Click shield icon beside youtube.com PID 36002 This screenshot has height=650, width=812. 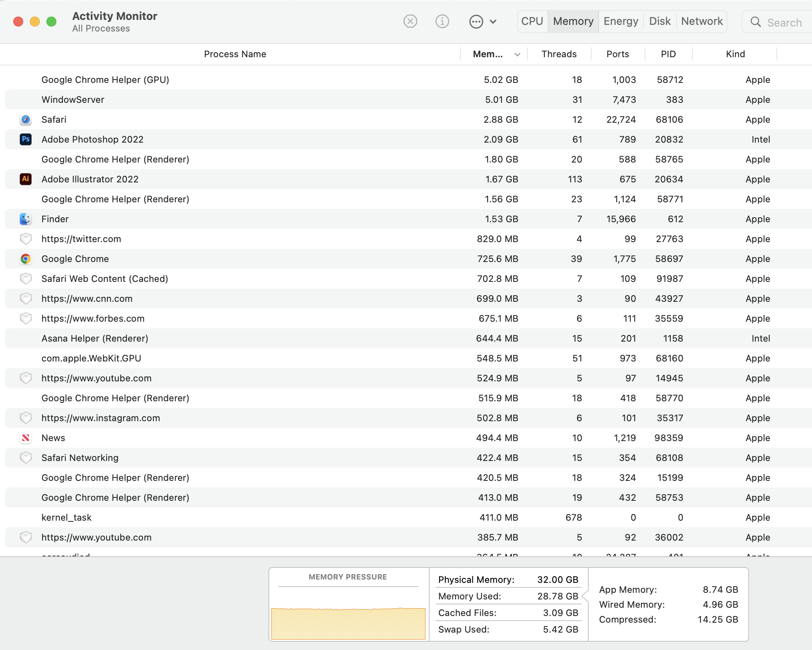(26, 537)
